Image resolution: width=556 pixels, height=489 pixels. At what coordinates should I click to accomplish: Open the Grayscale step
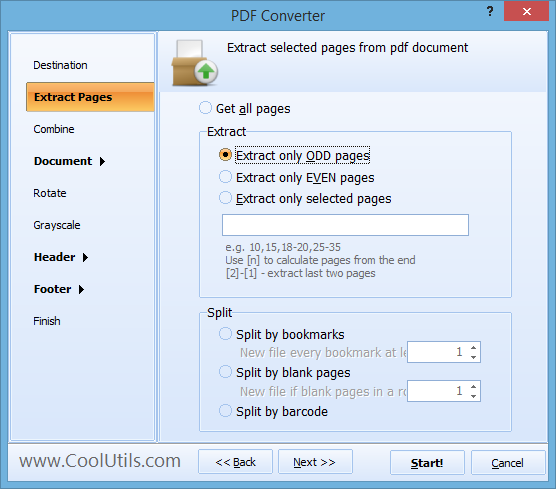tap(57, 225)
